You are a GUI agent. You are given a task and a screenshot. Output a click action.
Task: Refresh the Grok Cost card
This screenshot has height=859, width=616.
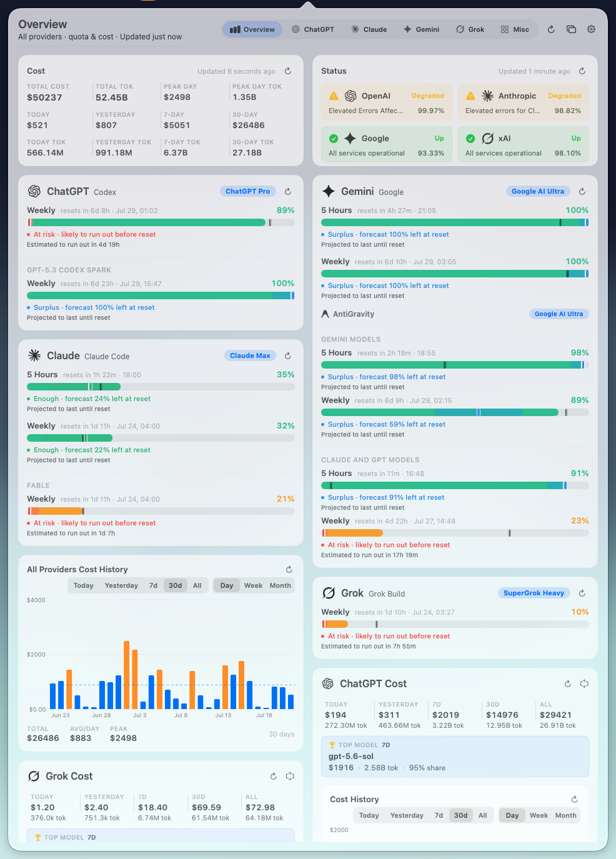pos(274,777)
